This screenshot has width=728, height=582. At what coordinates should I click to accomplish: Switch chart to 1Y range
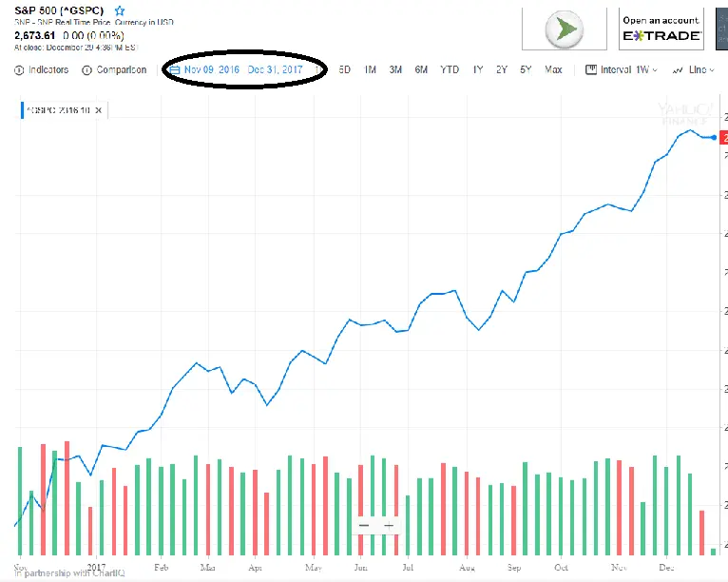(x=478, y=69)
